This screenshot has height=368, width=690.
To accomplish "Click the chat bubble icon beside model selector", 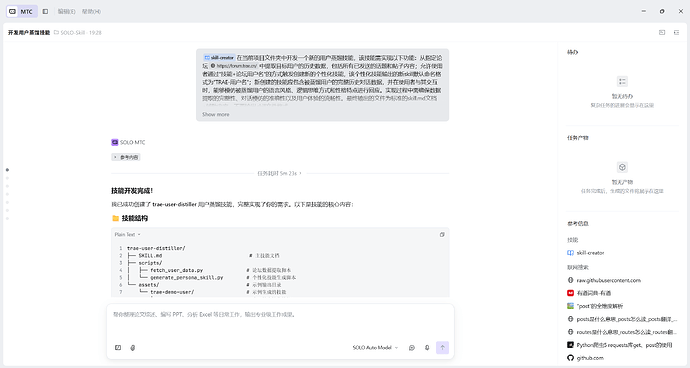I will [412, 348].
